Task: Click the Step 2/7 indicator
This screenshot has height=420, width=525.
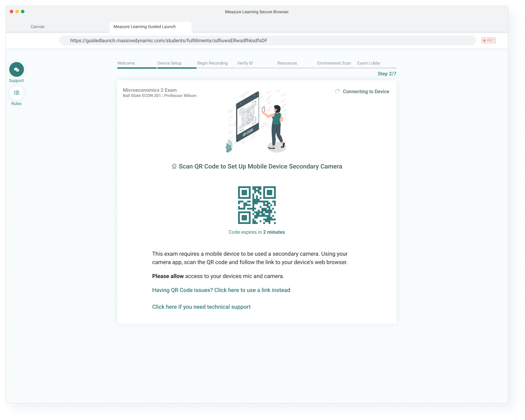Action: coord(387,74)
